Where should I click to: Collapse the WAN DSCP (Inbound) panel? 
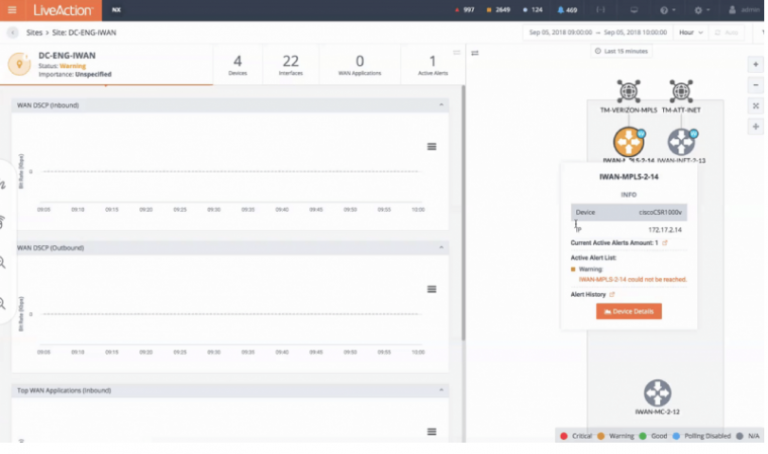point(441,105)
